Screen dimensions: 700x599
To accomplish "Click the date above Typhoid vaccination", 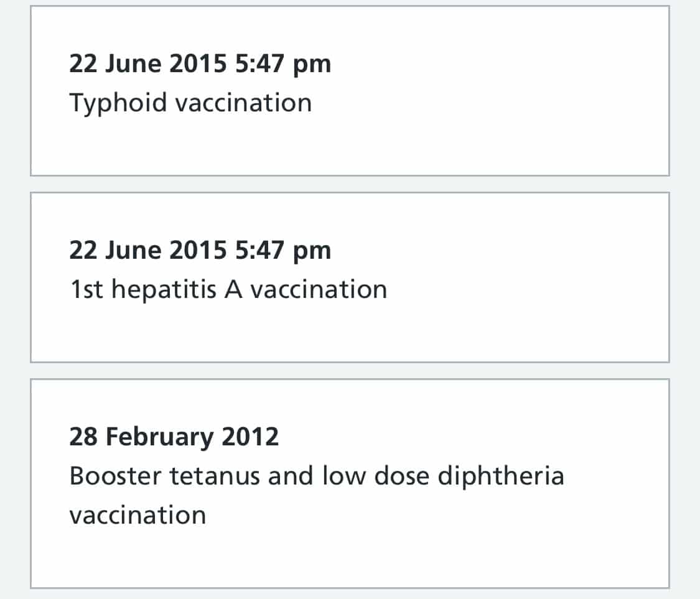I will click(200, 64).
